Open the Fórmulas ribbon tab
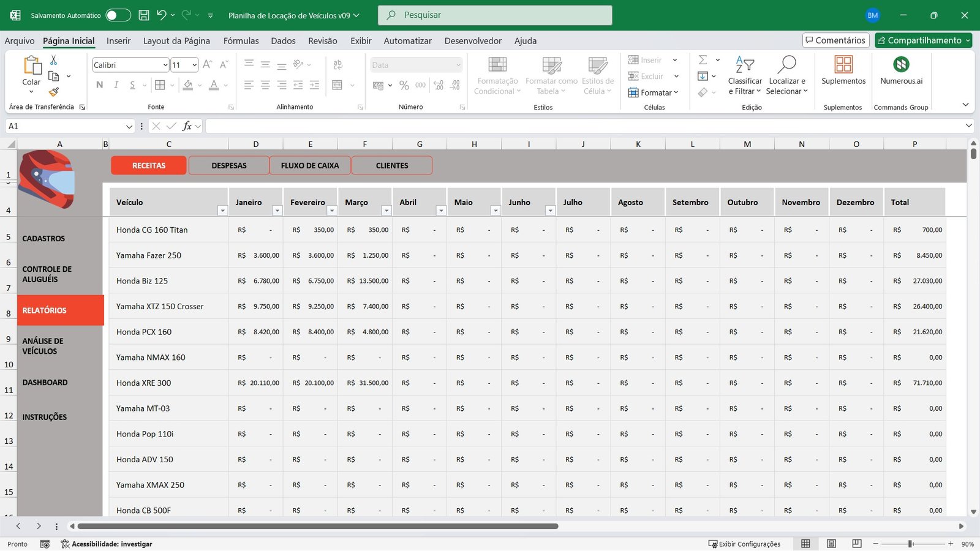This screenshot has height=551, width=980. [241, 41]
